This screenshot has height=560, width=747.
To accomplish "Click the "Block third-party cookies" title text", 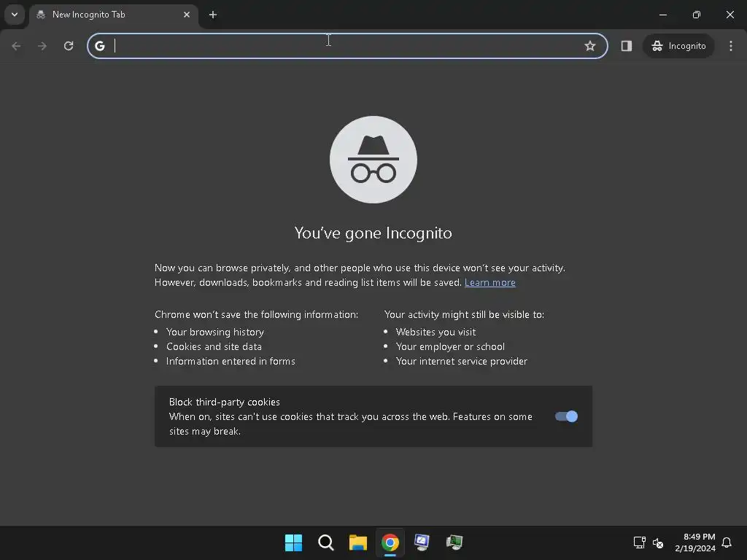I will click(x=225, y=402).
